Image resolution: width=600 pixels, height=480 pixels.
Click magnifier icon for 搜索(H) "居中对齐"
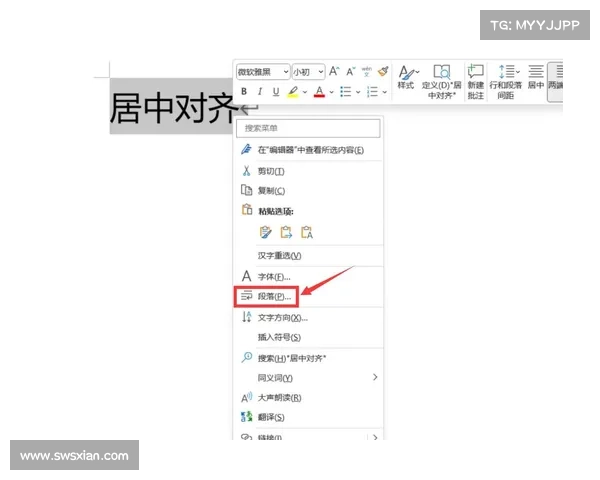coord(246,357)
